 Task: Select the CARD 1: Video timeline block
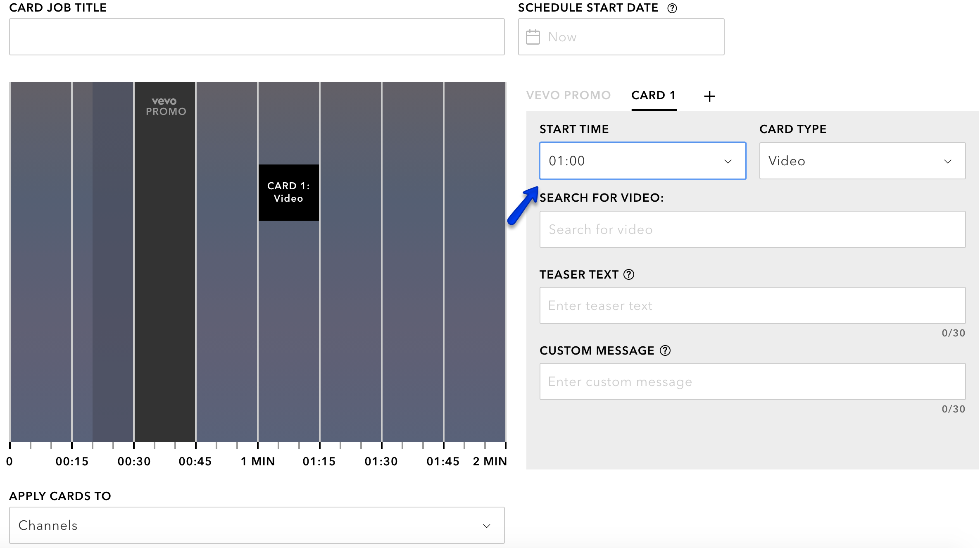coord(288,192)
